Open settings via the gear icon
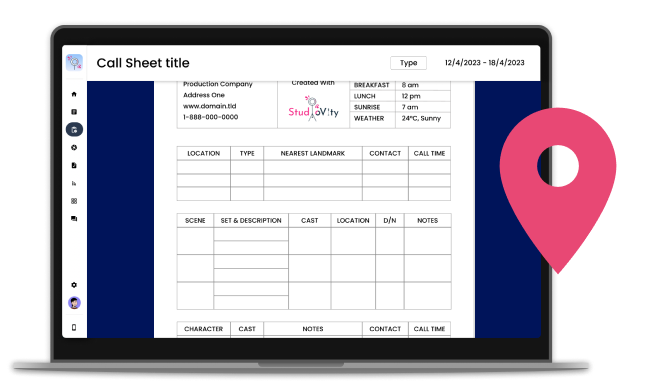Viewport: 658px width, 383px height. 74,285
